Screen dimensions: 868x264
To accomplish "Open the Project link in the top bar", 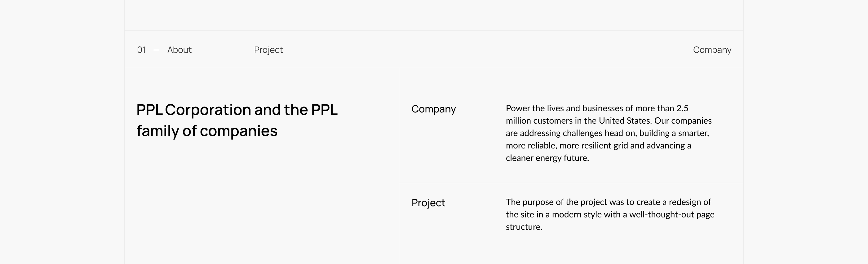I will pyautogui.click(x=268, y=50).
